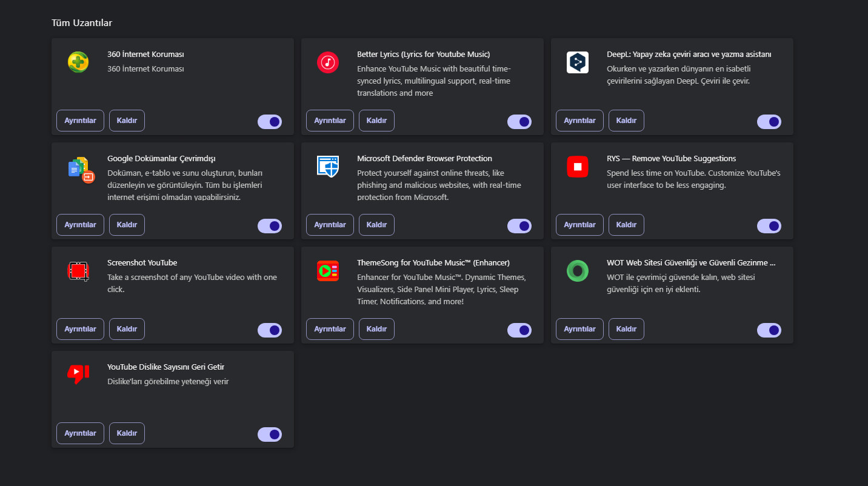This screenshot has width=868, height=486.
Task: Click the DeepL extension logo icon
Action: 578,62
